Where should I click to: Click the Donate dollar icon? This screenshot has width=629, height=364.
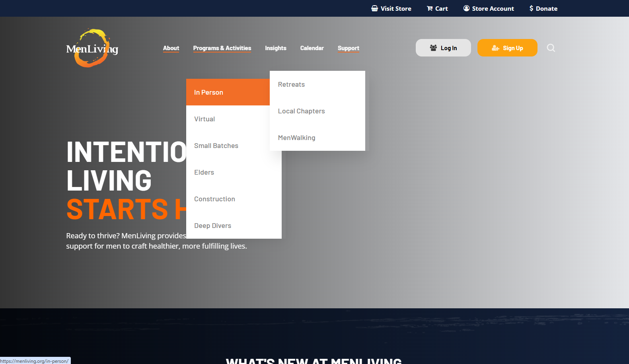point(531,8)
